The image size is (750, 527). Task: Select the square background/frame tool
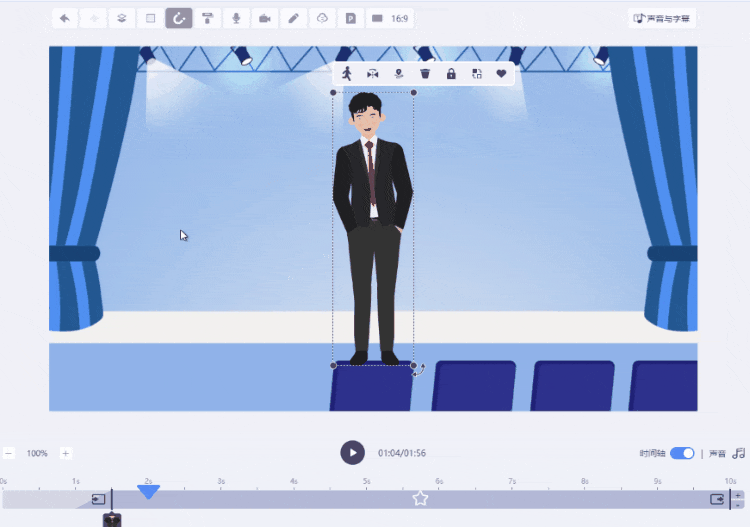(x=150, y=19)
